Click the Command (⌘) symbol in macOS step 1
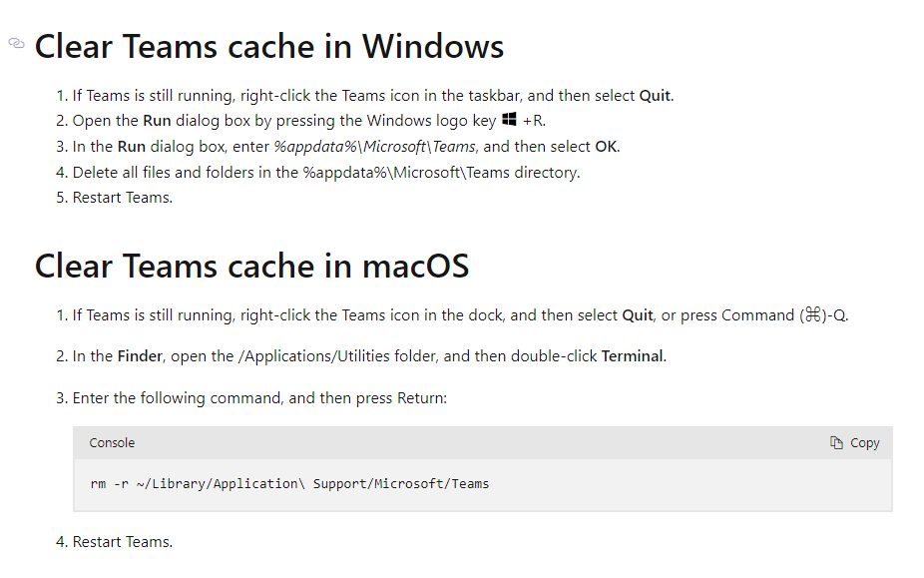924x578 pixels. (812, 314)
